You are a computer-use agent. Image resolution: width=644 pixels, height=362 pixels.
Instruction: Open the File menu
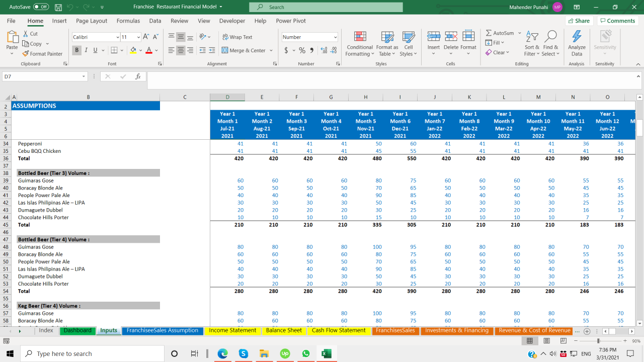coord(11,21)
